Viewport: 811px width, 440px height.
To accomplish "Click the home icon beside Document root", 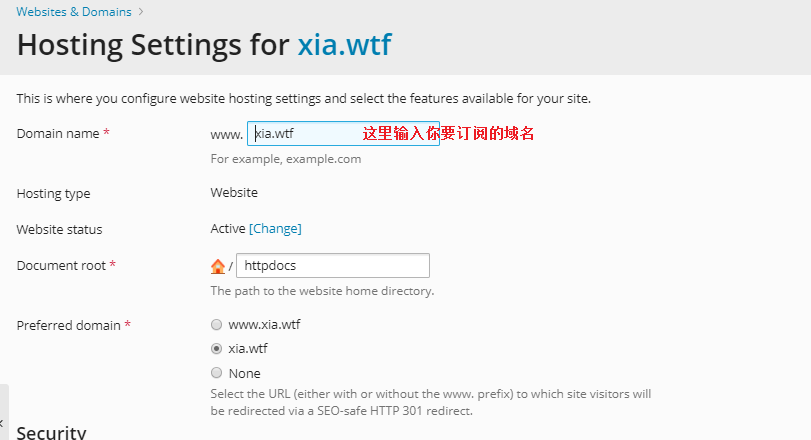I will (x=218, y=266).
